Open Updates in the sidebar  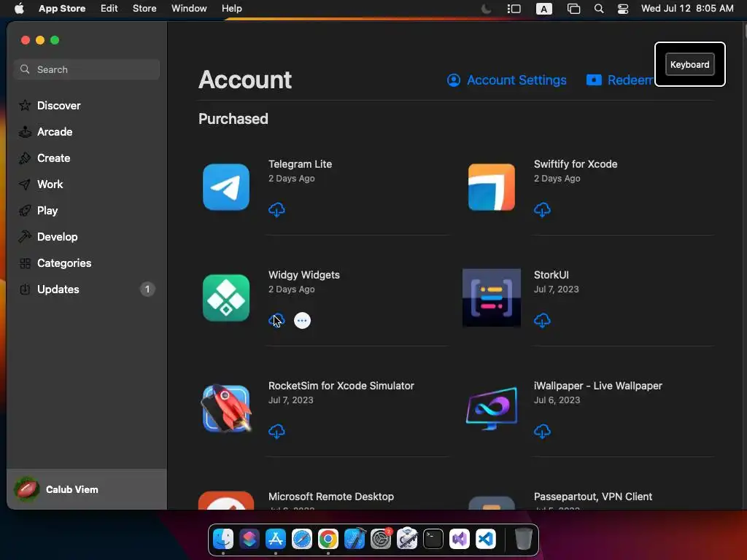coord(87,289)
